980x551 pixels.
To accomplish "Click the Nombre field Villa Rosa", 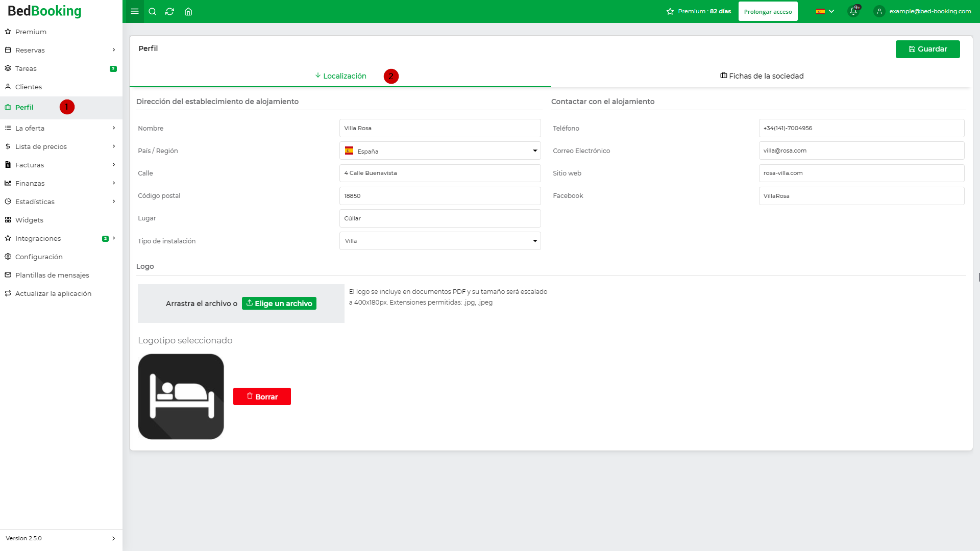I will click(x=440, y=128).
